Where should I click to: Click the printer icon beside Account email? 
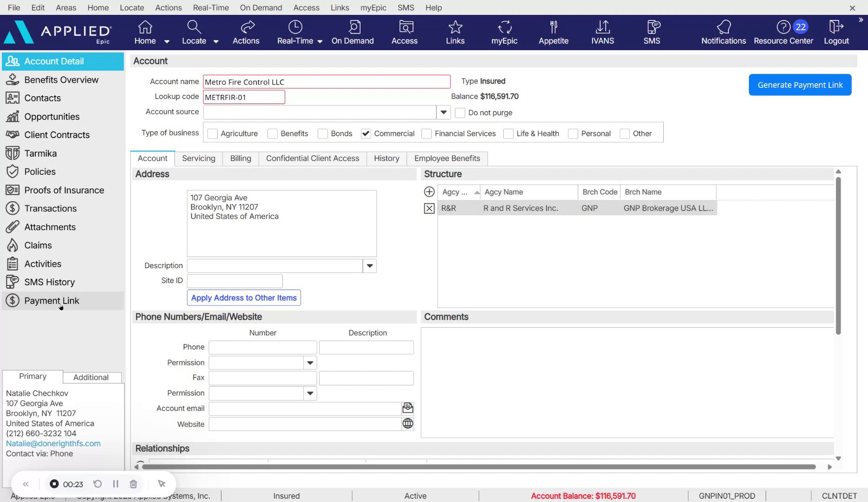click(407, 408)
